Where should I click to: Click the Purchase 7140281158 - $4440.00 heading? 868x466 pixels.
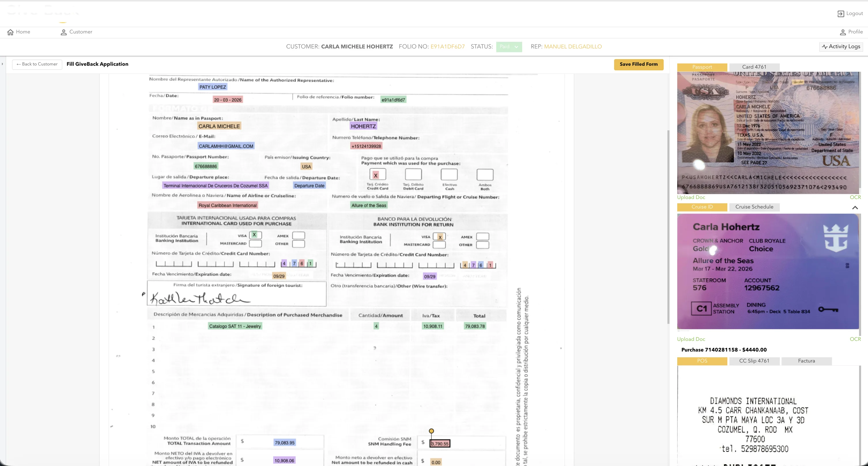click(724, 350)
